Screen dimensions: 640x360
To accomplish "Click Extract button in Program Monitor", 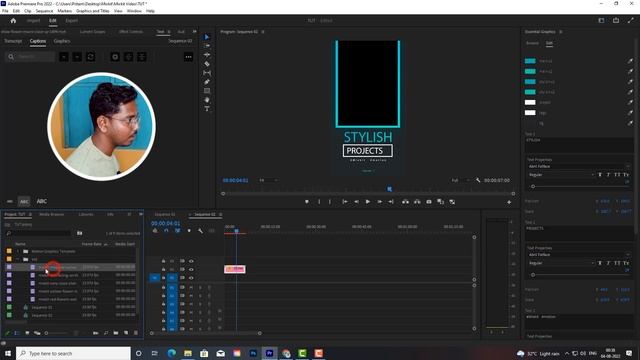I will pyautogui.click(x=417, y=202).
